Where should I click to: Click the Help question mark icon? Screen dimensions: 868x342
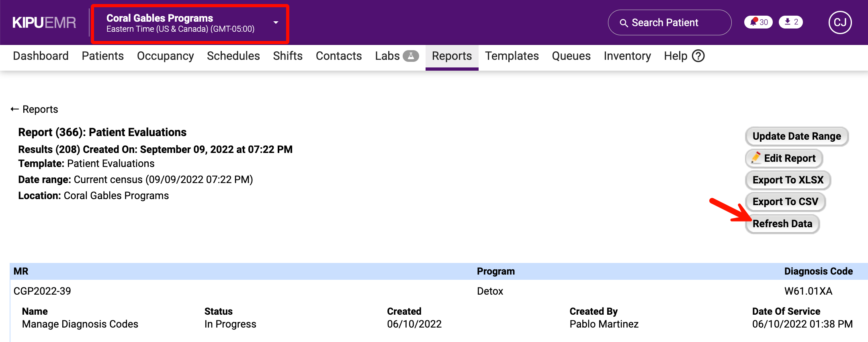pos(698,56)
